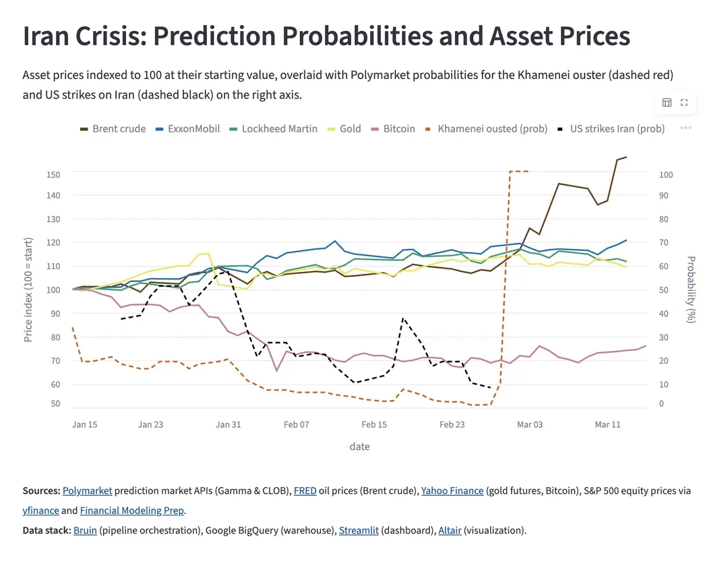The image size is (728, 568).
Task: Open the chart options three-dot menu
Action: click(x=686, y=128)
